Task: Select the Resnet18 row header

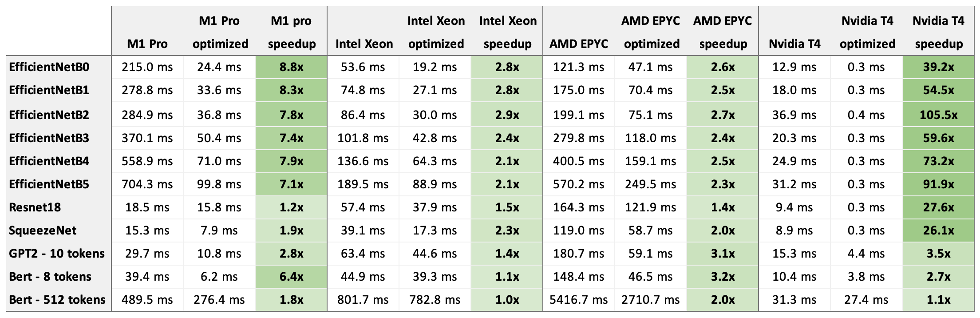Action: 35,207
